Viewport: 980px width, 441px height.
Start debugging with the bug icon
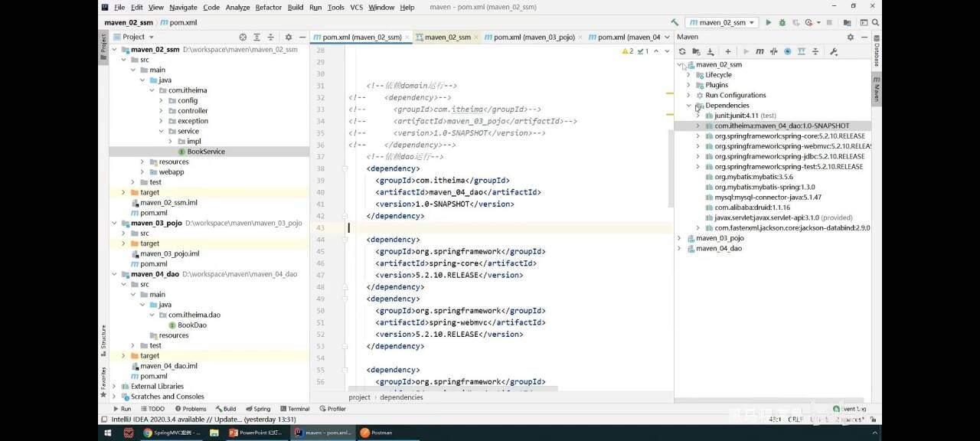click(x=782, y=22)
